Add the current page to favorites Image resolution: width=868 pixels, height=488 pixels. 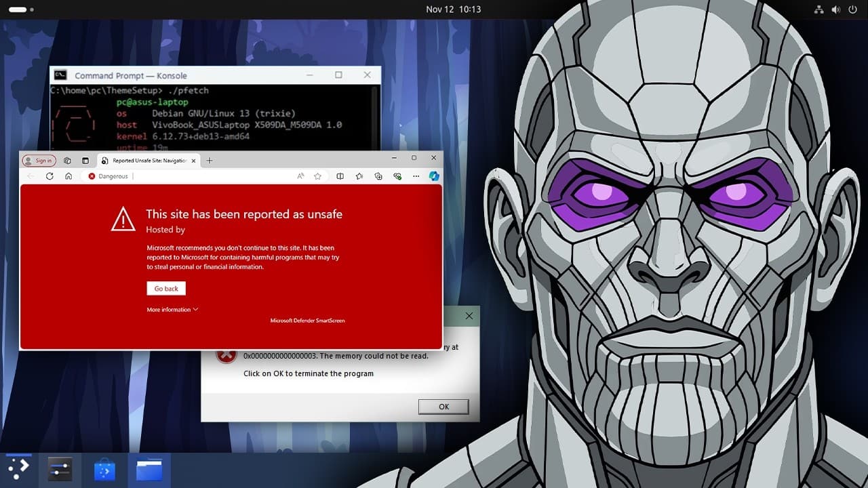pos(318,176)
